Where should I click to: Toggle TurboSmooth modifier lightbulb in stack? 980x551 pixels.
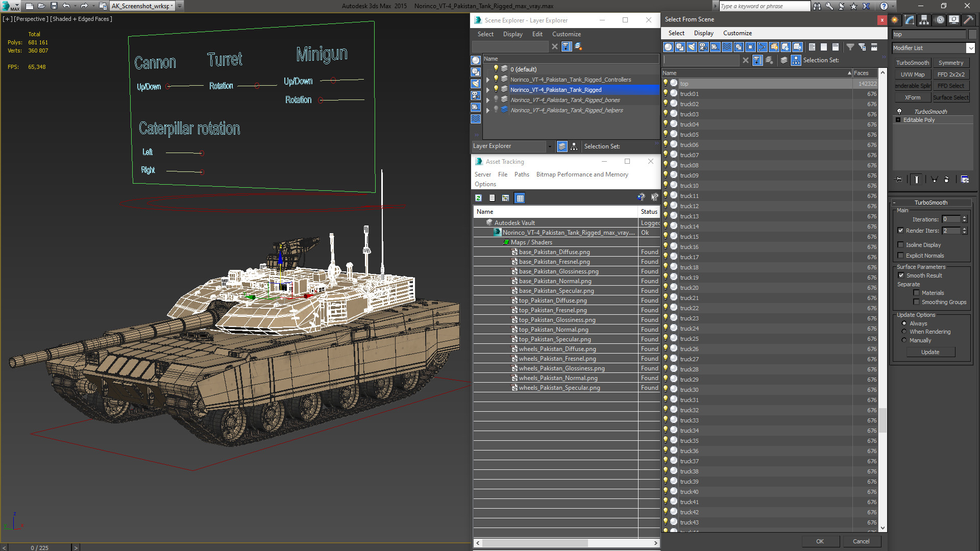point(899,111)
